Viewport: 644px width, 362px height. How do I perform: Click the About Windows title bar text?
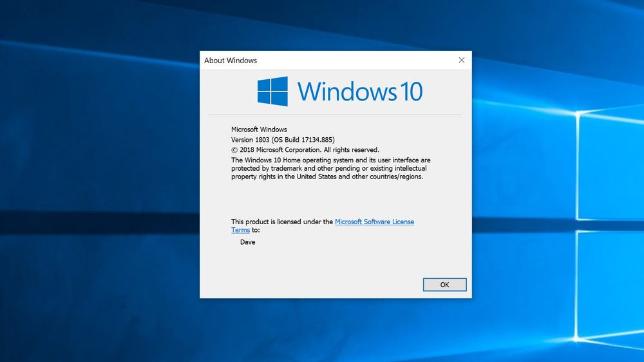tap(231, 61)
